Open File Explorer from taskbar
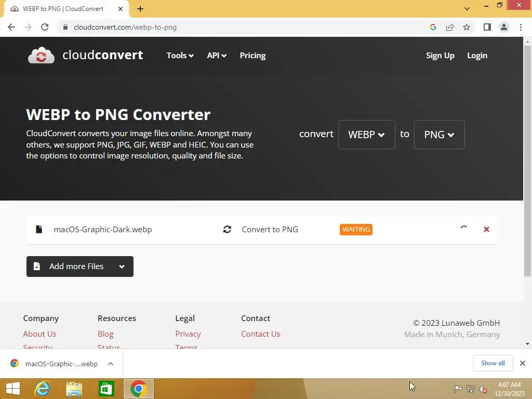Screen dimensions: 532x399 tap(74, 389)
